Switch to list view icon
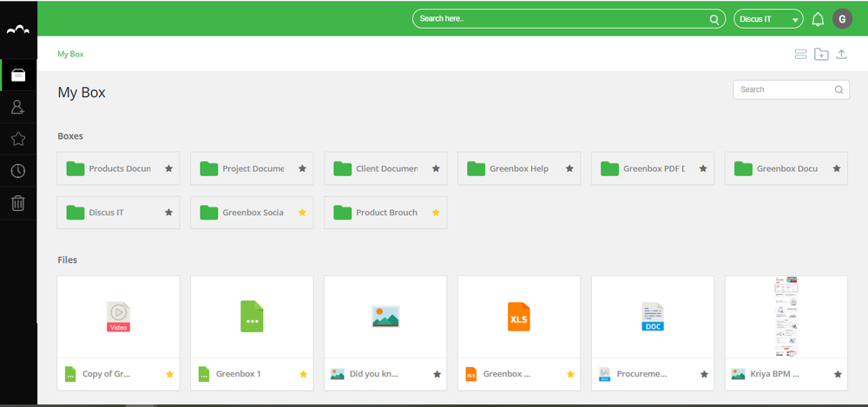This screenshot has width=868, height=407. pos(800,55)
